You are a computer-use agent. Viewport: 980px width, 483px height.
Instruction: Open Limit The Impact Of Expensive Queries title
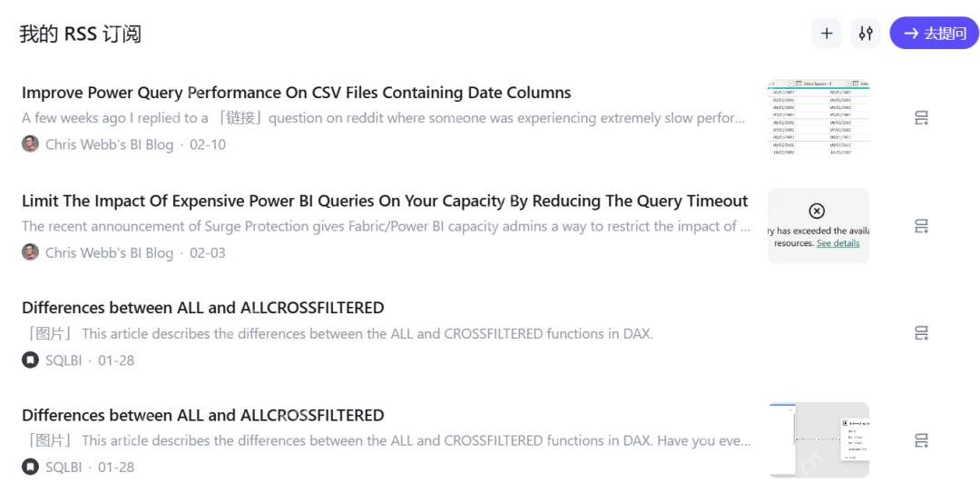point(385,201)
